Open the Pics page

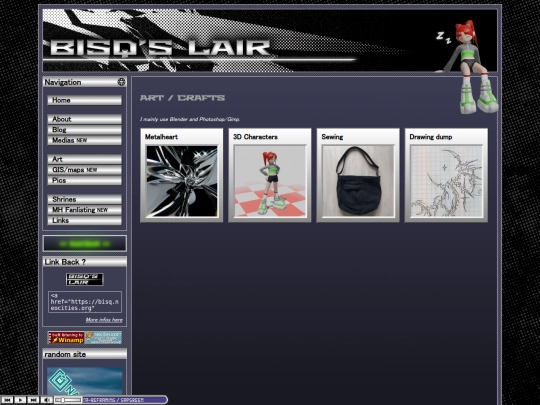[84, 180]
